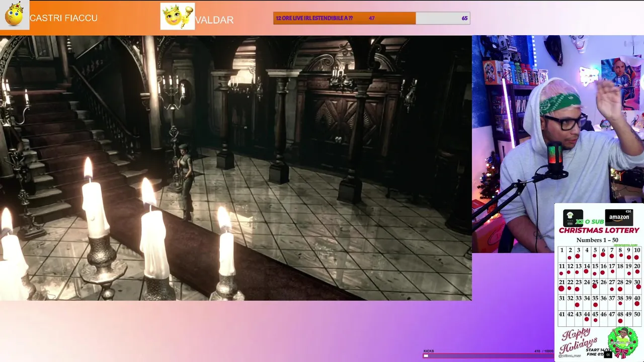
Task: Click the CASTRI FIACCU name label
Action: pyautogui.click(x=63, y=18)
